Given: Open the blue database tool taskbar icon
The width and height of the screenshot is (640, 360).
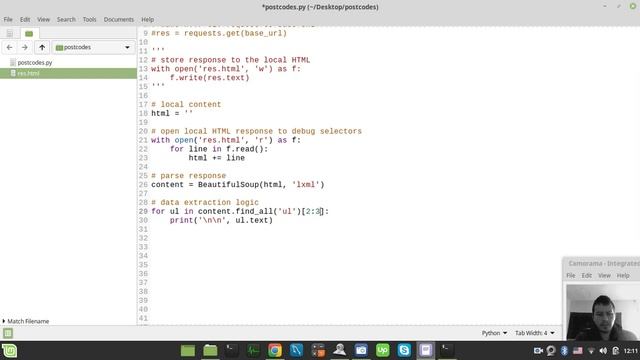Looking at the screenshot, I should click(296, 351).
